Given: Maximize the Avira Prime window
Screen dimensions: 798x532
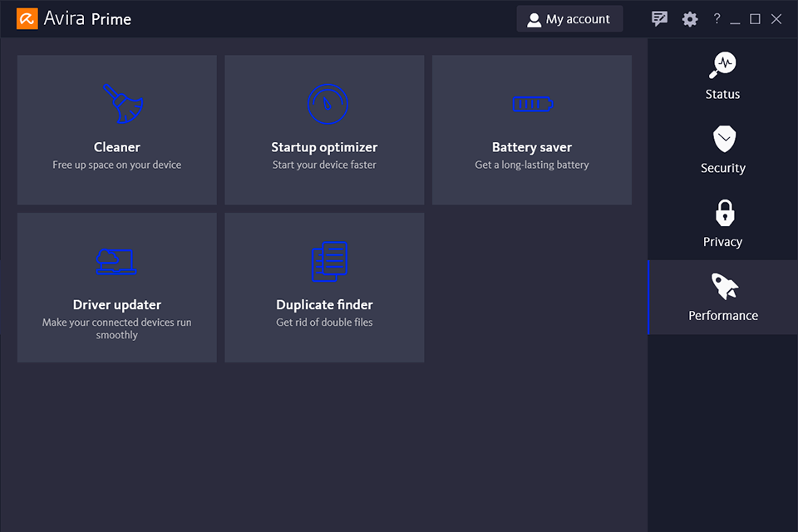Looking at the screenshot, I should (755, 19).
